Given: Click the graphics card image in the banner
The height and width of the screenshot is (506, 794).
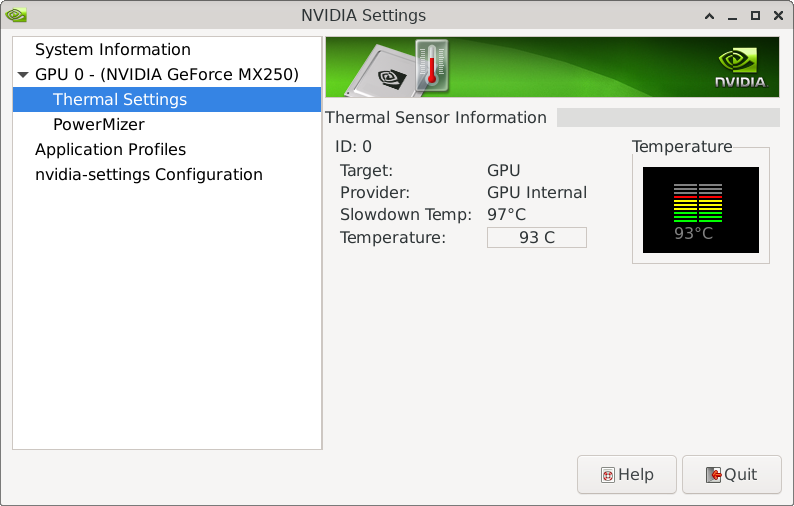Looking at the screenshot, I should (x=383, y=72).
